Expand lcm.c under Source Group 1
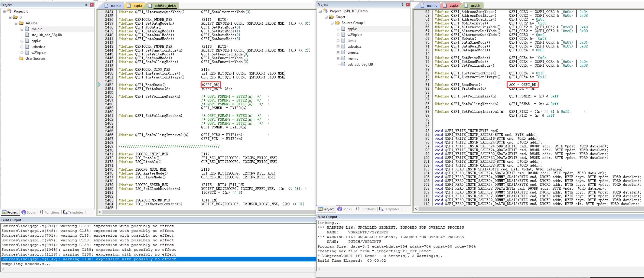644x278 pixels. pyautogui.click(x=338, y=41)
